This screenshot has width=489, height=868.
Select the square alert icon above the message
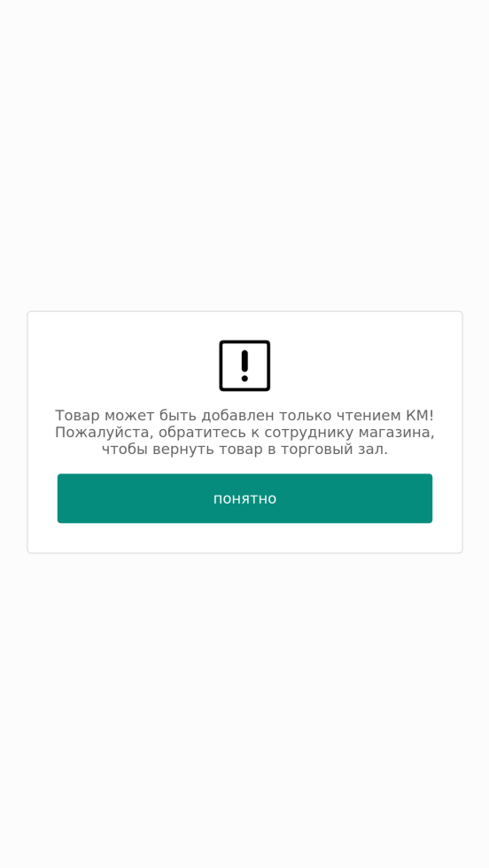(x=244, y=365)
